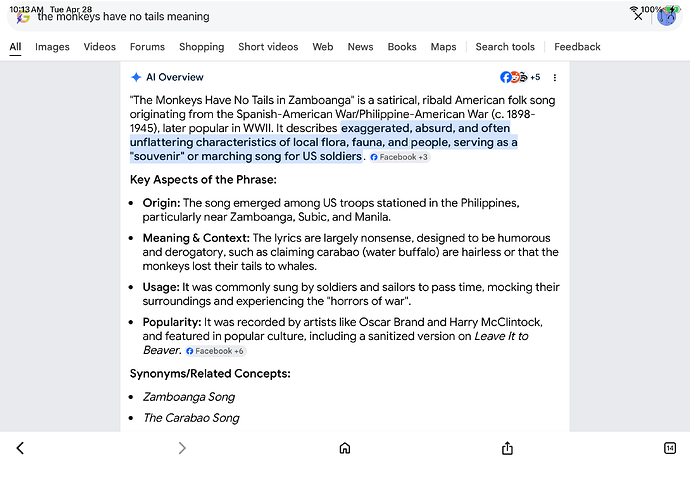This screenshot has width=690, height=479.
Task: Tap the 10:13 AM clock in status bar
Action: (x=26, y=9)
